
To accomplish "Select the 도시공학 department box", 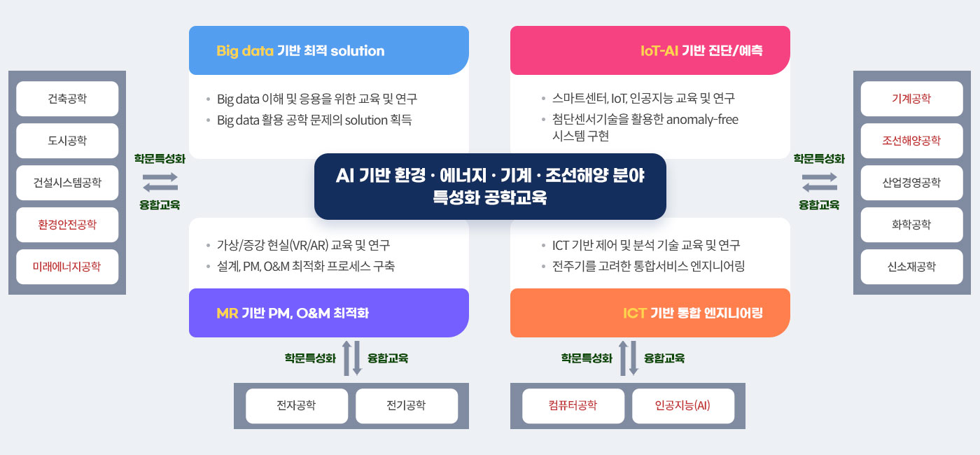I will 67,141.
